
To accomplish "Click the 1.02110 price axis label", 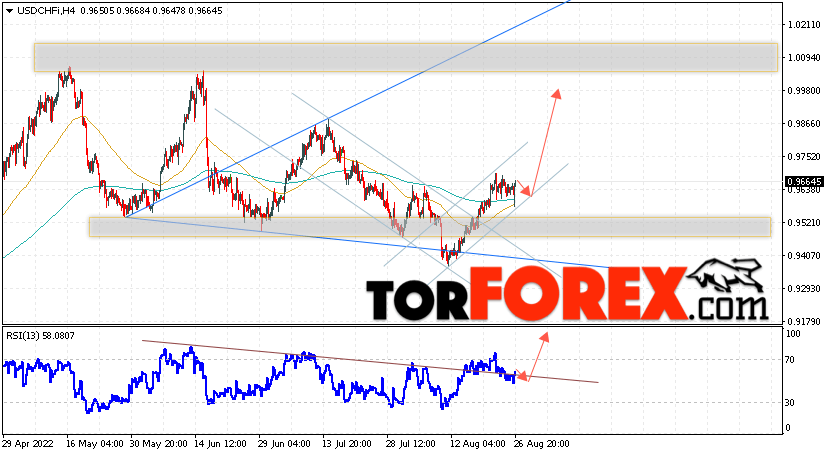I will click(x=804, y=25).
